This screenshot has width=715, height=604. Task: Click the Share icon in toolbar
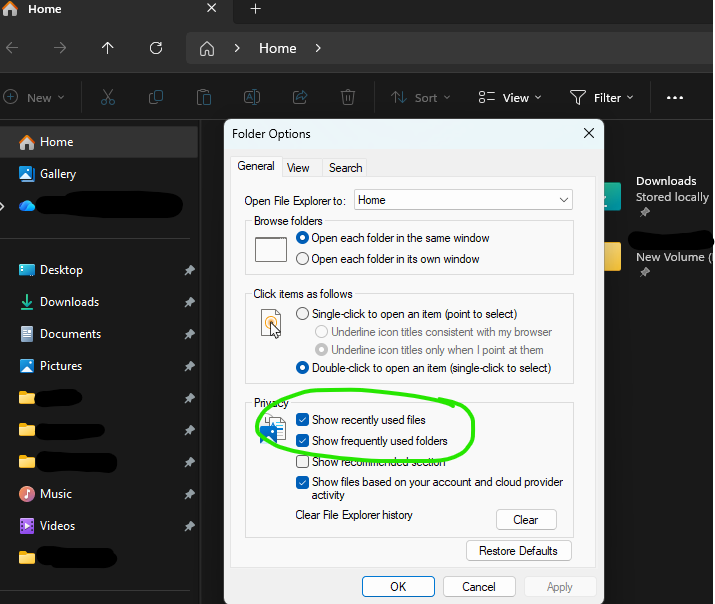[300, 97]
